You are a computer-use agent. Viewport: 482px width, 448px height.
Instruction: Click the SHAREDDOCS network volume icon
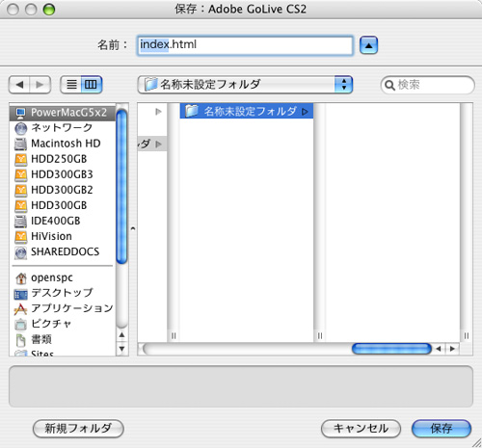[21, 252]
